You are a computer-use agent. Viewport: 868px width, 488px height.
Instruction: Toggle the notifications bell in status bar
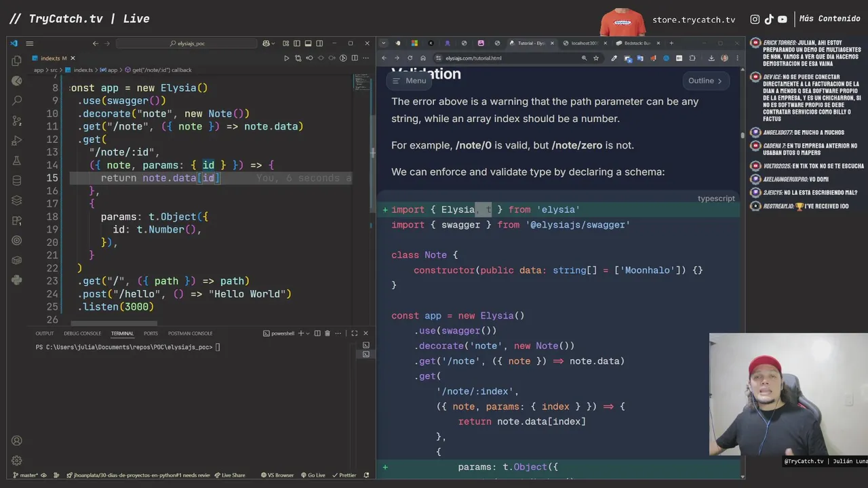pos(368,475)
